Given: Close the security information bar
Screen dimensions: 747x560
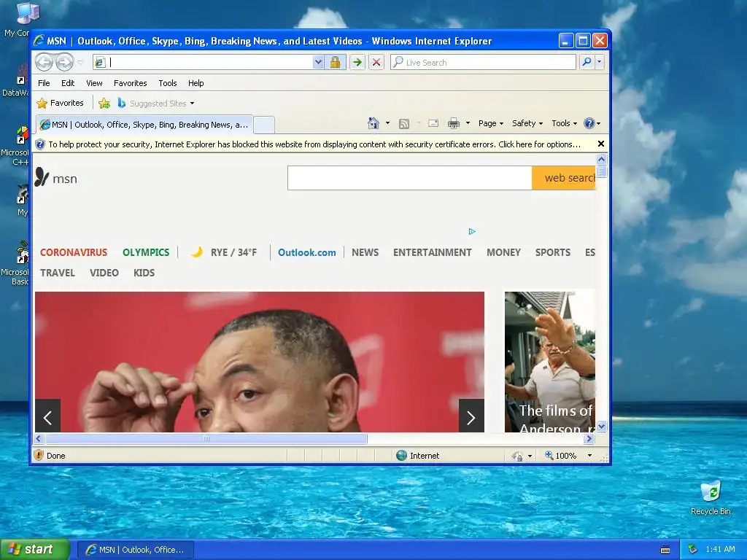Looking at the screenshot, I should (601, 144).
